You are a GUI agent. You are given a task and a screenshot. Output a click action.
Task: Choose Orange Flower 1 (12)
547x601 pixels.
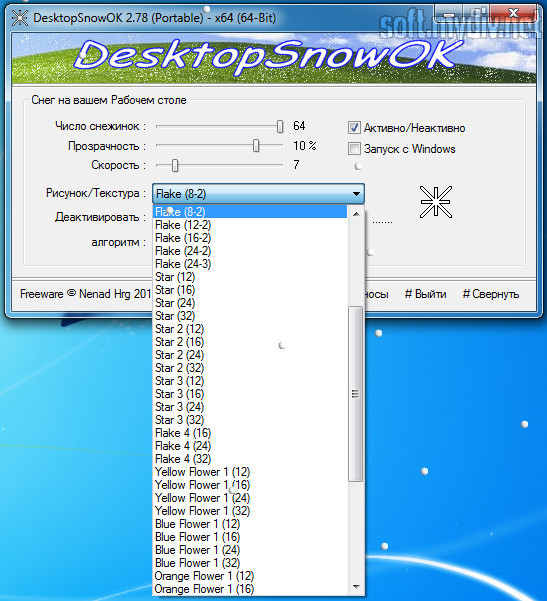click(250, 576)
